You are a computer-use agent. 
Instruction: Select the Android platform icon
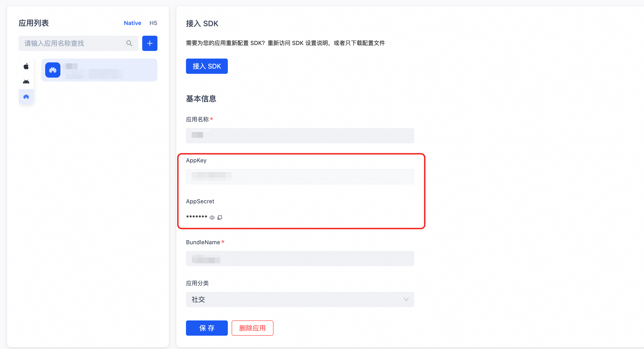(26, 82)
